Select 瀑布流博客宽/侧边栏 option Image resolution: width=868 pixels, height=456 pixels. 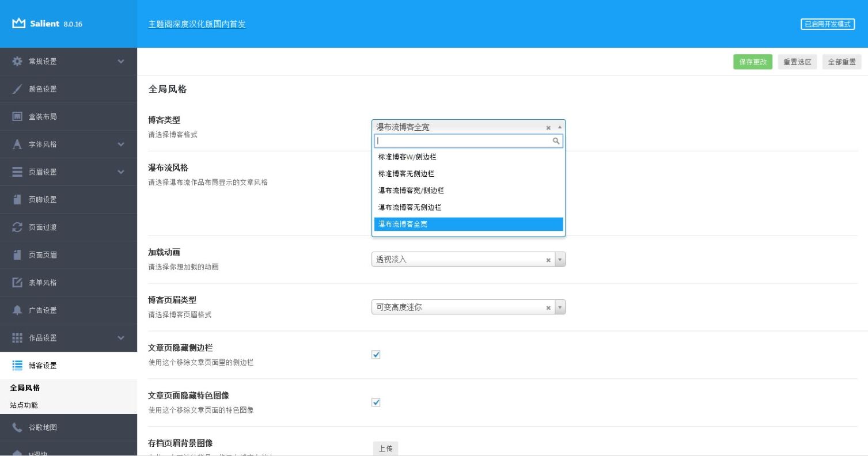[468, 190]
